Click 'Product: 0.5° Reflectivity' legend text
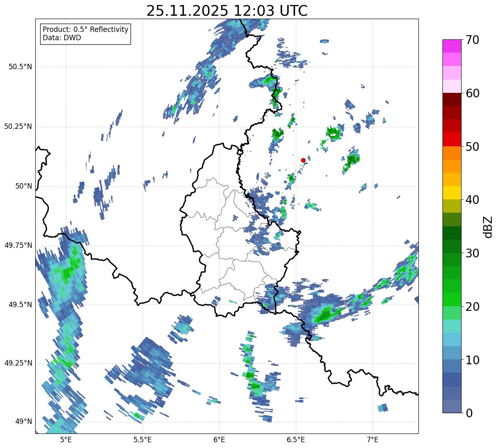Screen dimensions: 498x448 [85, 30]
